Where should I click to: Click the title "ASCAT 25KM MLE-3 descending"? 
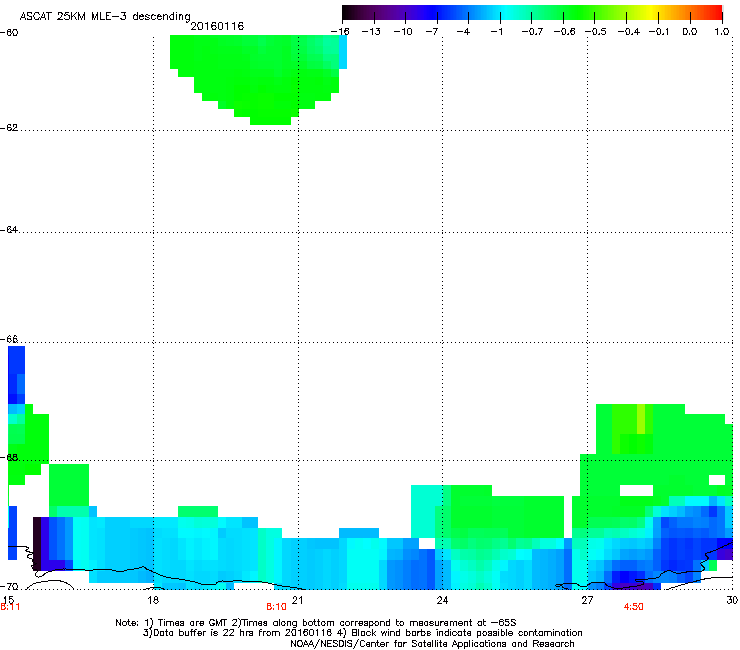pyautogui.click(x=105, y=16)
